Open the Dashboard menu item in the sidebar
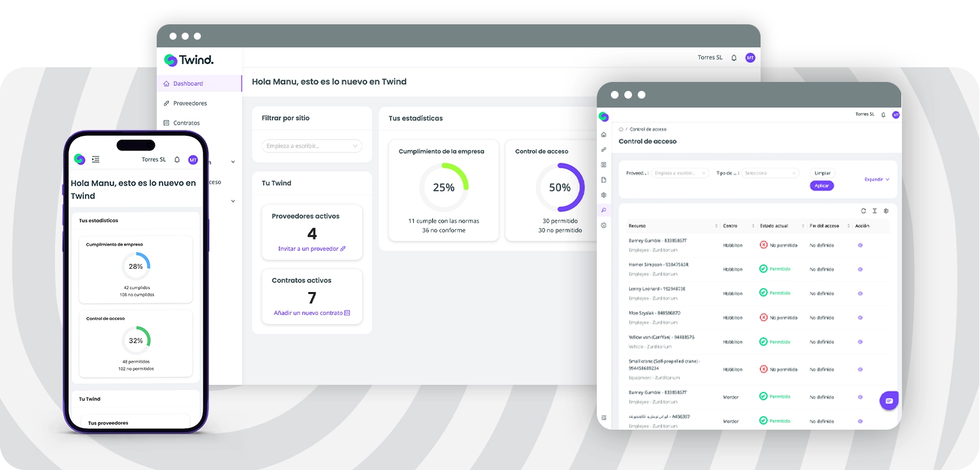980x470 pixels. pyautogui.click(x=187, y=84)
